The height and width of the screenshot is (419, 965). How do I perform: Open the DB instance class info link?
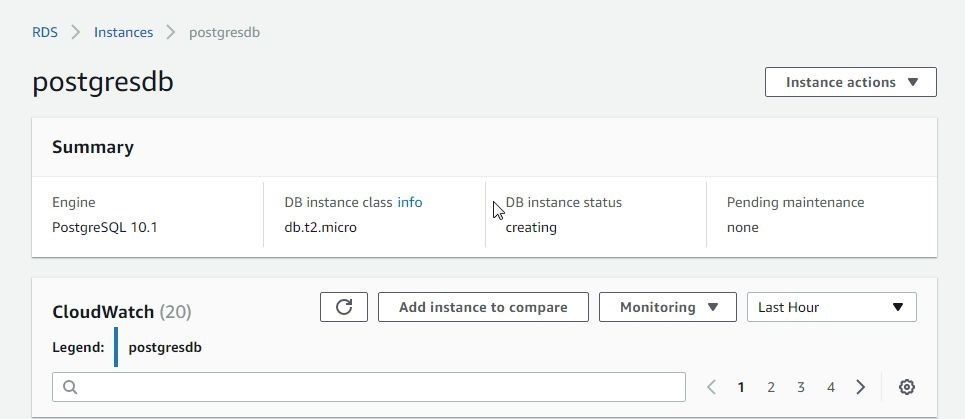coord(410,202)
